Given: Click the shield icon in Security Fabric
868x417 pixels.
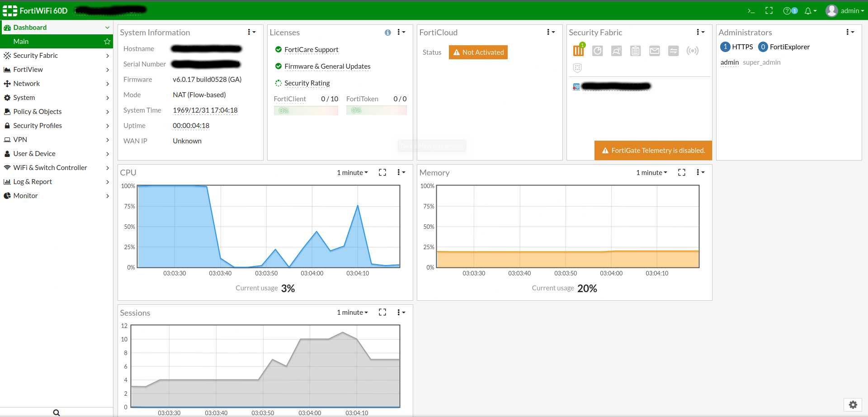Looking at the screenshot, I should pos(577,68).
